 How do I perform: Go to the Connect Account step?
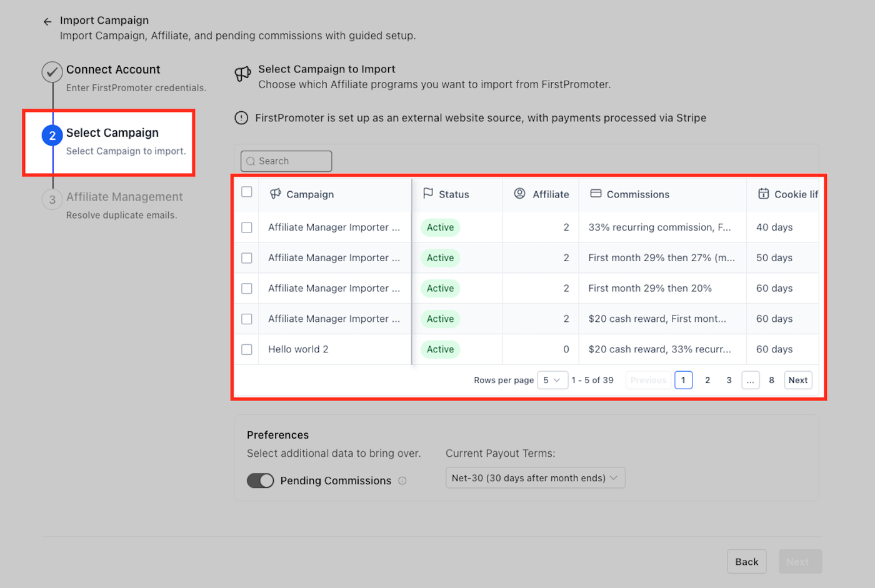[x=113, y=70]
